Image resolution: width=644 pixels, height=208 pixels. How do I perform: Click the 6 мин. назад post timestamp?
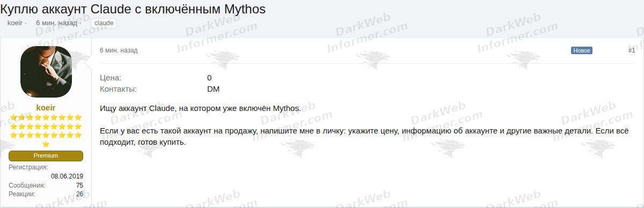click(119, 50)
